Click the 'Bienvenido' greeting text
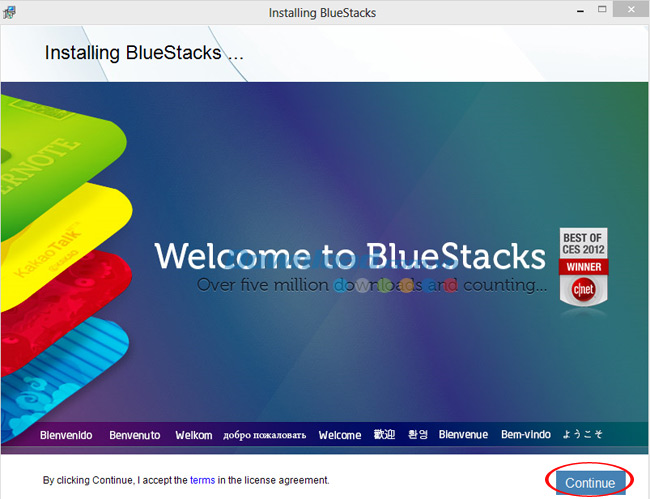The image size is (650, 499). click(66, 435)
